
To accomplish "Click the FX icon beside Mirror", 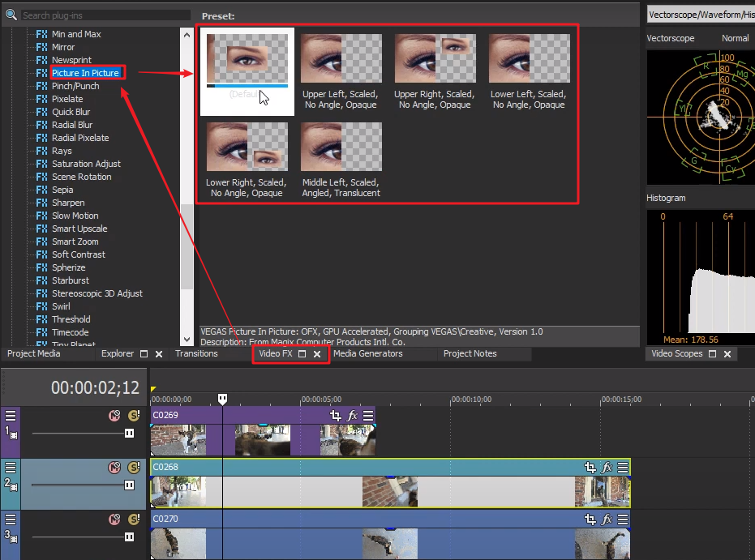I will pos(42,47).
